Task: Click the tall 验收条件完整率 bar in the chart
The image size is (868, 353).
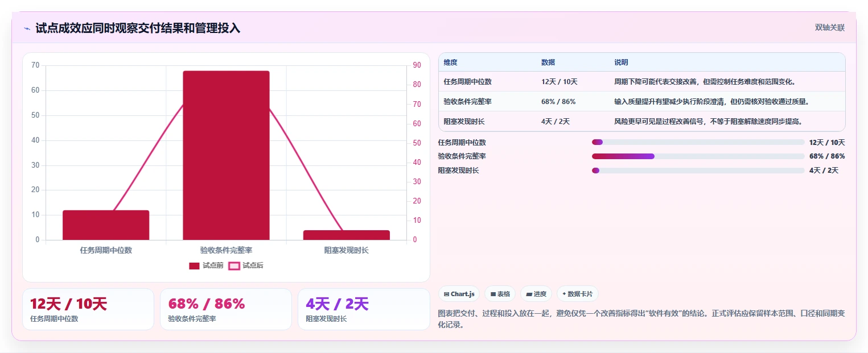Action: 226,155
